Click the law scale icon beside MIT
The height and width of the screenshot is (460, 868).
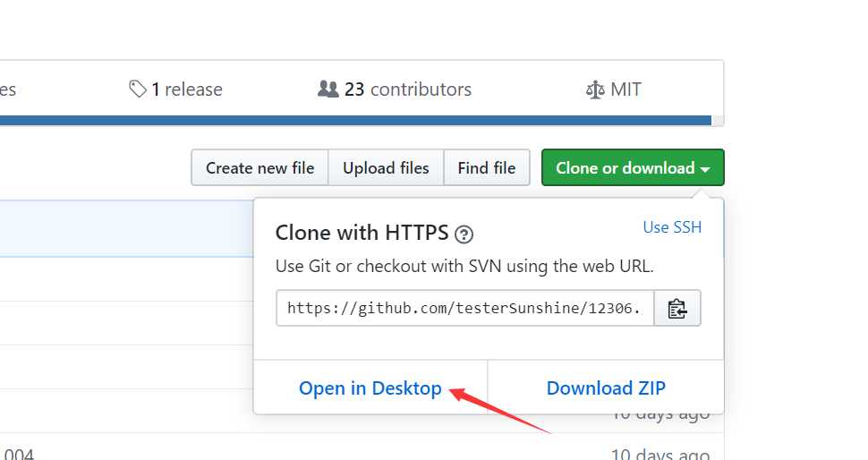pyautogui.click(x=595, y=89)
